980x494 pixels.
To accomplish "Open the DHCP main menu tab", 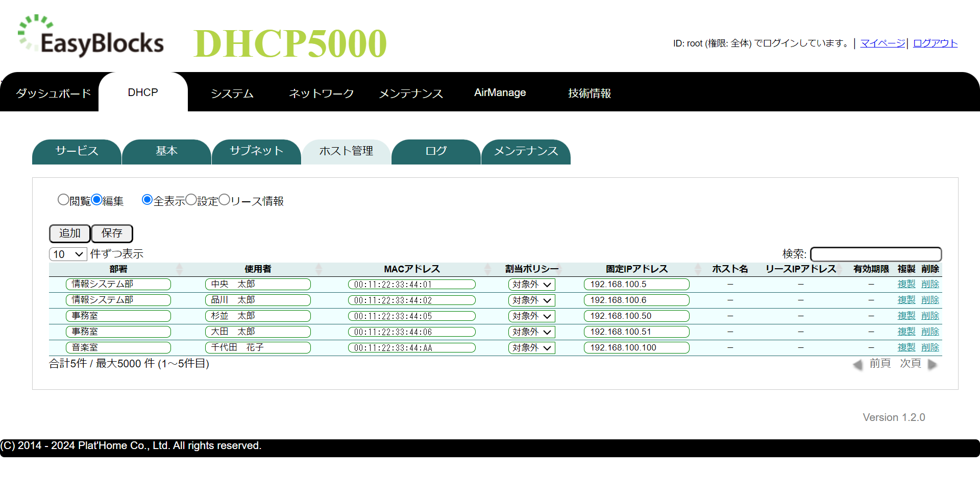I will click(143, 92).
